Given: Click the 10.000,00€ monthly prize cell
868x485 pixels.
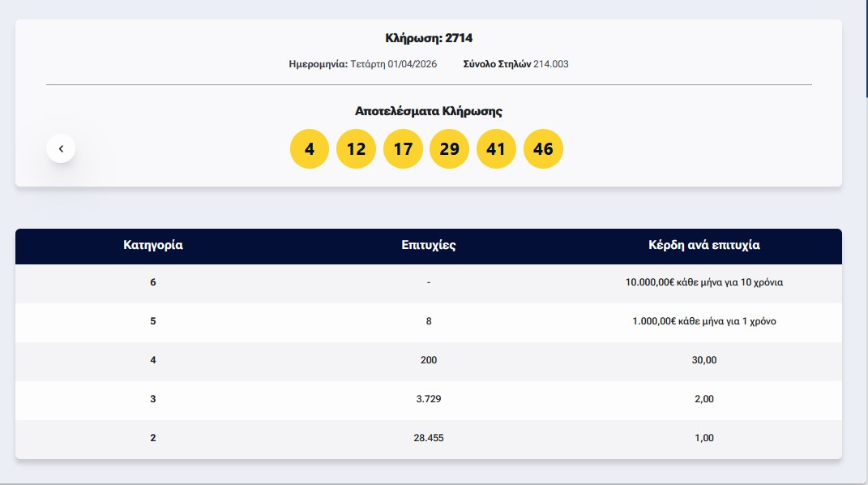Looking at the screenshot, I should (x=703, y=282).
